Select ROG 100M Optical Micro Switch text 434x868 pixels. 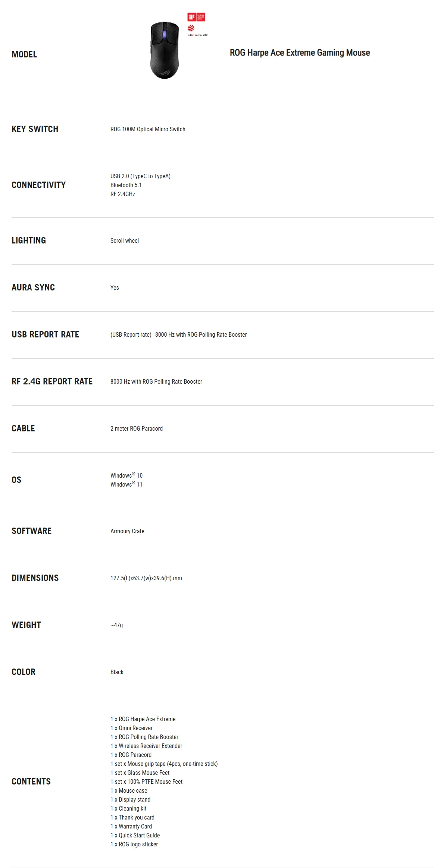click(148, 129)
